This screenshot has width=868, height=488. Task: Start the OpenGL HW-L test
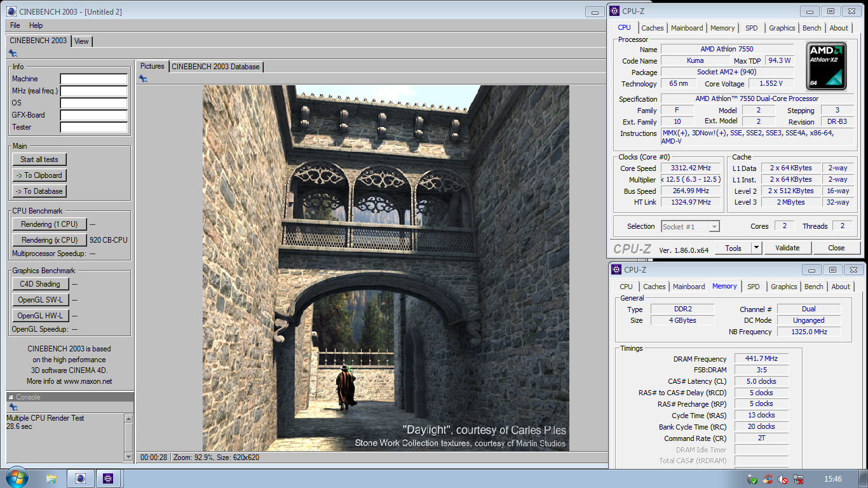pyautogui.click(x=40, y=316)
